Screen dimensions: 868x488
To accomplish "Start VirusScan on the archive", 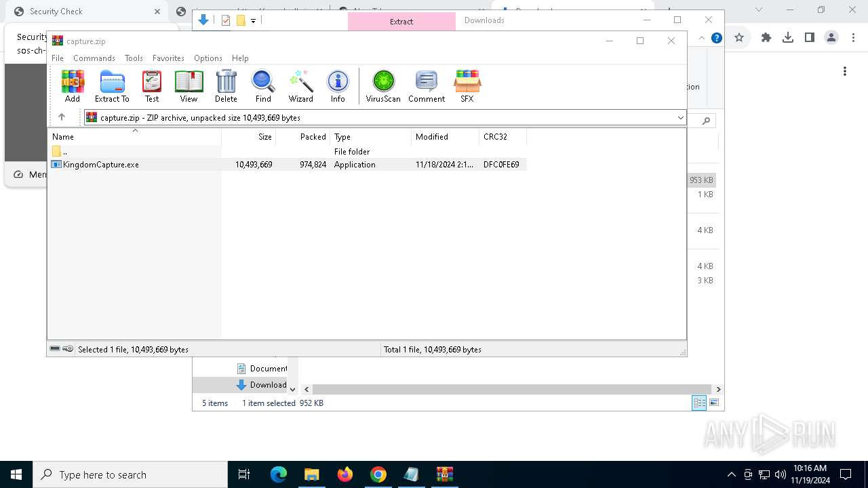I will [x=383, y=86].
